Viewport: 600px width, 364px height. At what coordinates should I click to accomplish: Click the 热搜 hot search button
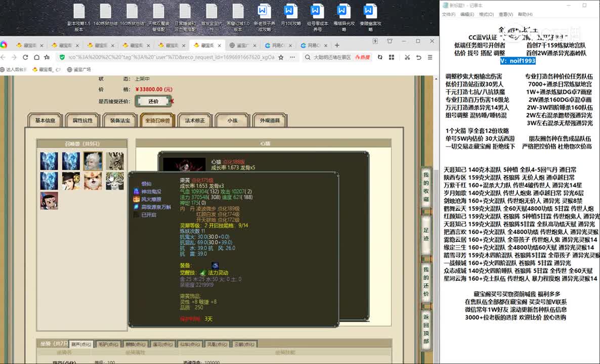362,57
